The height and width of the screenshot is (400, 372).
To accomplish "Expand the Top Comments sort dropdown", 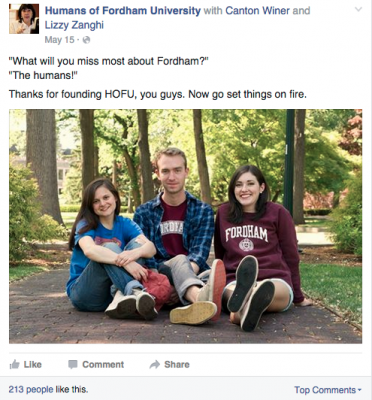I will (x=328, y=390).
